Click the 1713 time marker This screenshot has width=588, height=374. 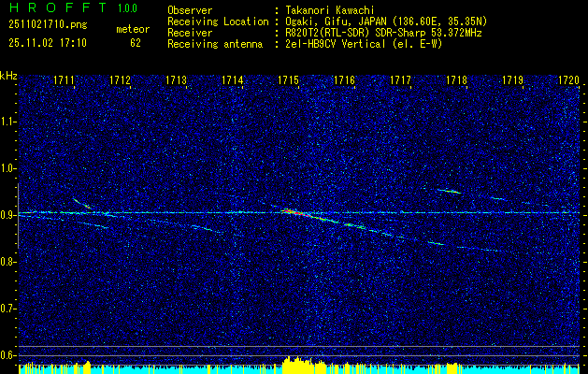[177, 79]
